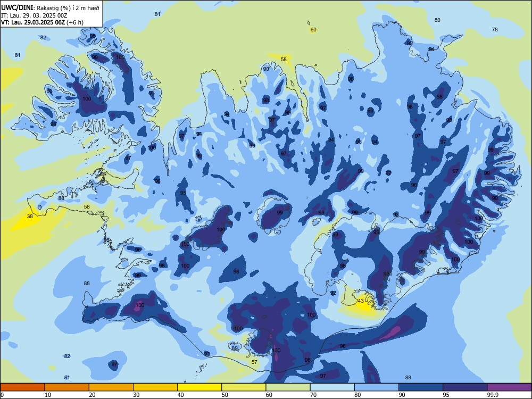This screenshot has height=399, width=532.
Task: Click the humidity value 89 near the islands
Action: (235, 348)
